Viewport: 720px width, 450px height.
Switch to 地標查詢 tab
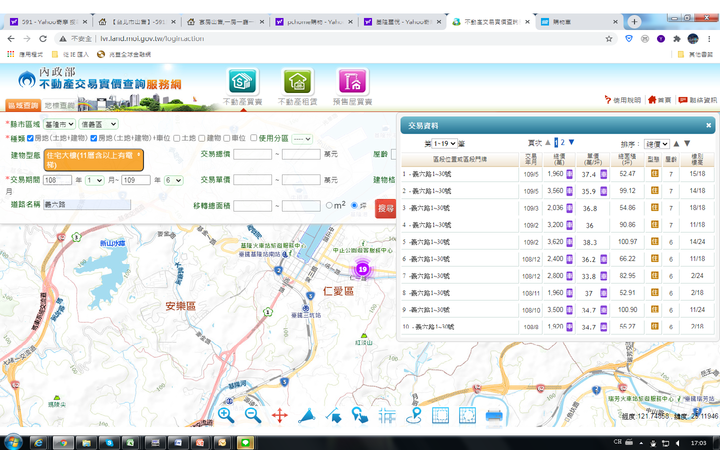tap(59, 105)
